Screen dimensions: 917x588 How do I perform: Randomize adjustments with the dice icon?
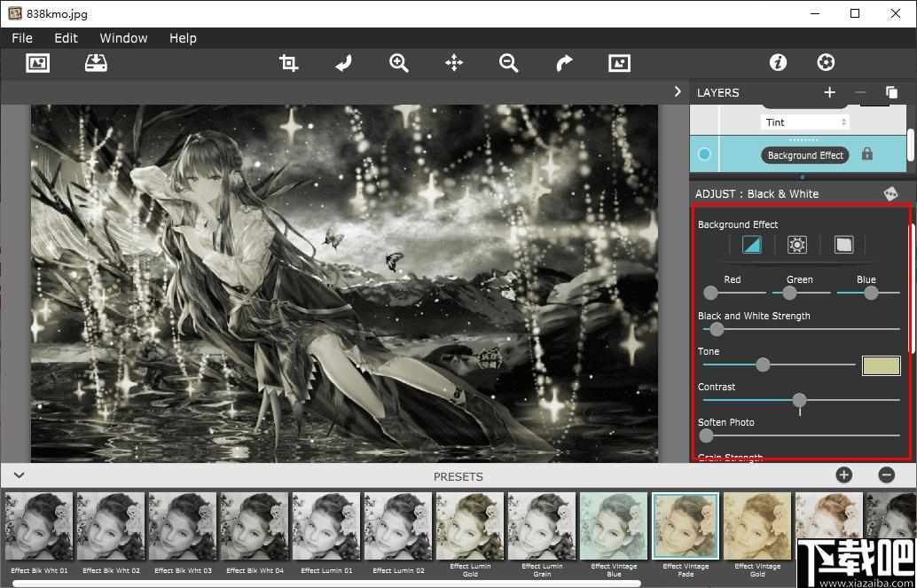[890, 193]
